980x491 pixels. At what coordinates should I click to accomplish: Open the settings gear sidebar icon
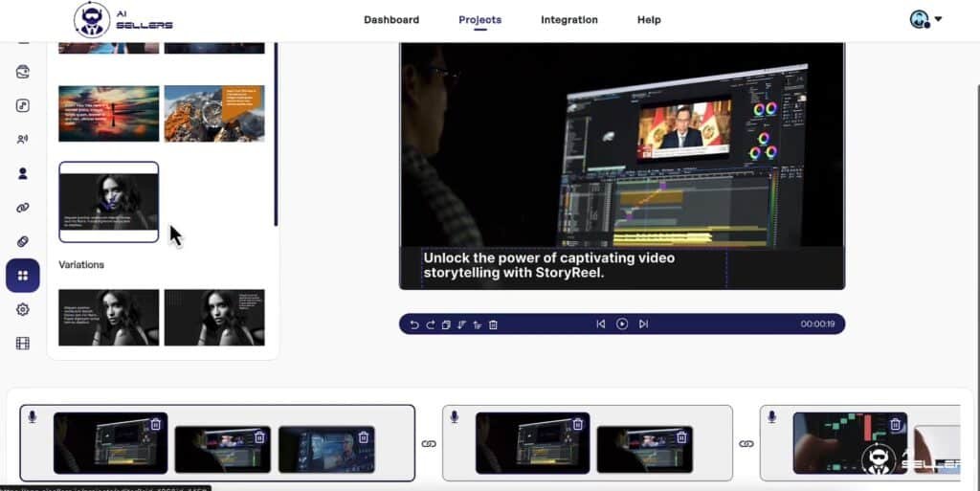pos(23,309)
